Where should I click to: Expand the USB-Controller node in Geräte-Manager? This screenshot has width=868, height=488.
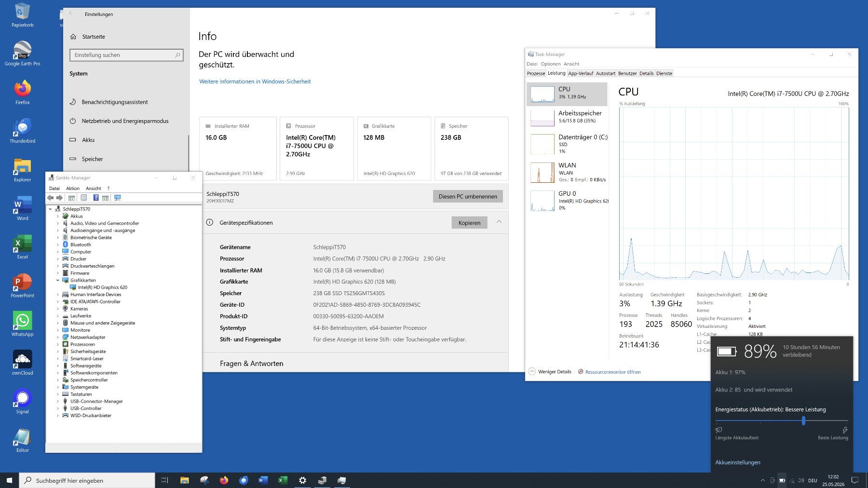pos(58,408)
